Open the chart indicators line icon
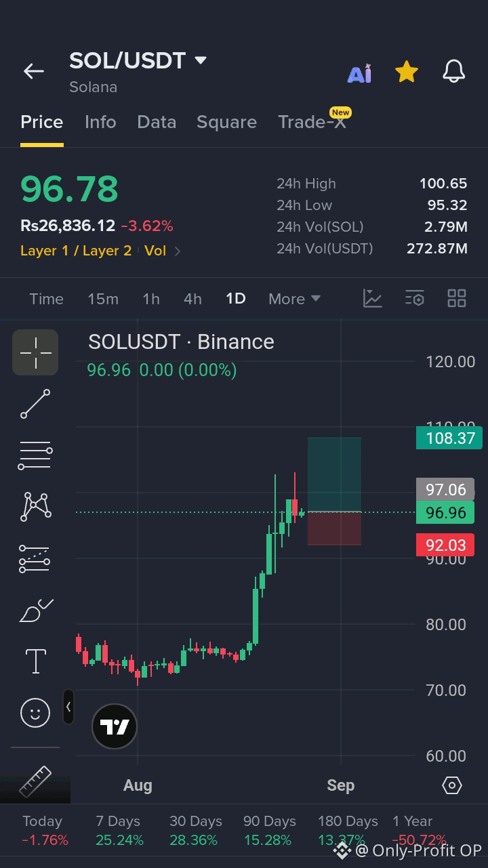Image resolution: width=488 pixels, height=868 pixels. (373, 298)
